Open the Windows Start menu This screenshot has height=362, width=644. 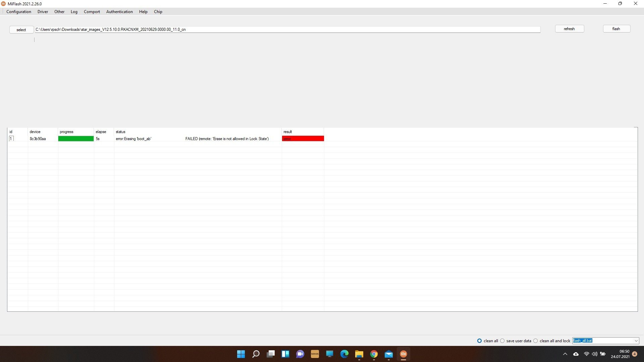241,354
